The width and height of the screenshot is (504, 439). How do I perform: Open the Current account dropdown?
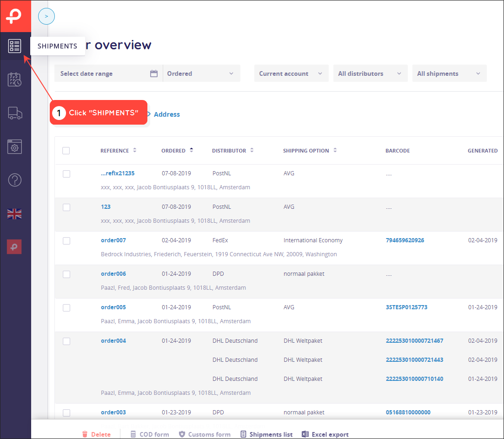tap(291, 73)
